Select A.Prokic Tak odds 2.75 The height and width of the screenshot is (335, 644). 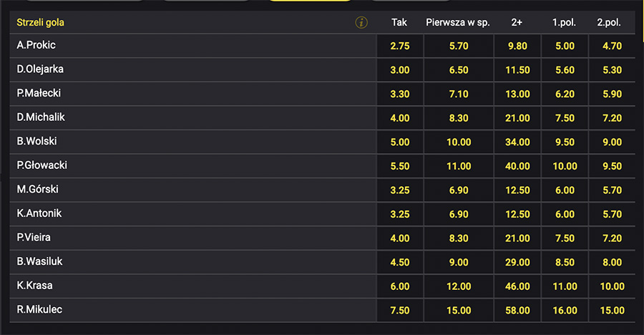(399, 46)
